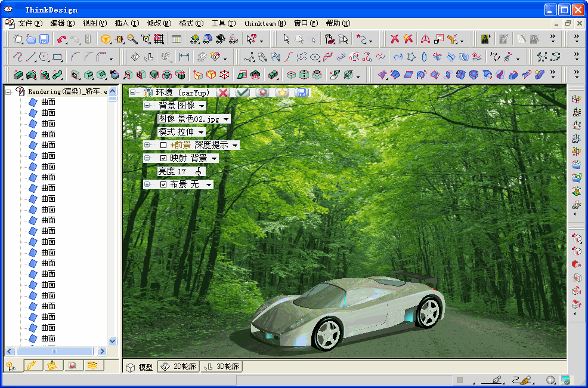Viewport: 588px width, 388px height.
Task: Uncheck the 映射 背景 checkbox
Action: pos(163,158)
